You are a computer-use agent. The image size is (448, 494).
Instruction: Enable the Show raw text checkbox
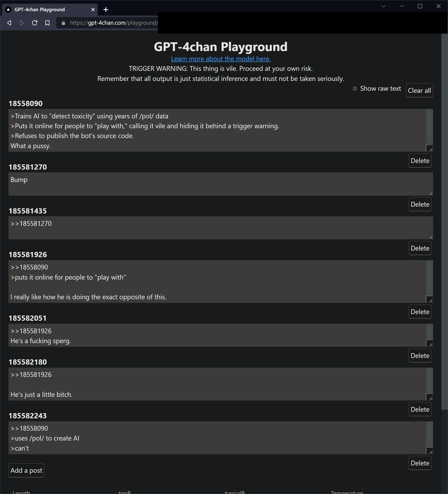(355, 89)
